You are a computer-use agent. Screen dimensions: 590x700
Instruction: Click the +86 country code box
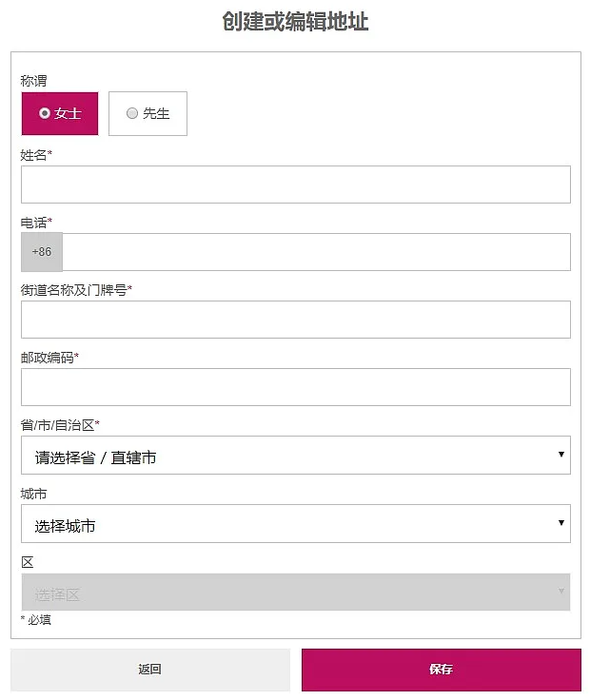pyautogui.click(x=42, y=252)
